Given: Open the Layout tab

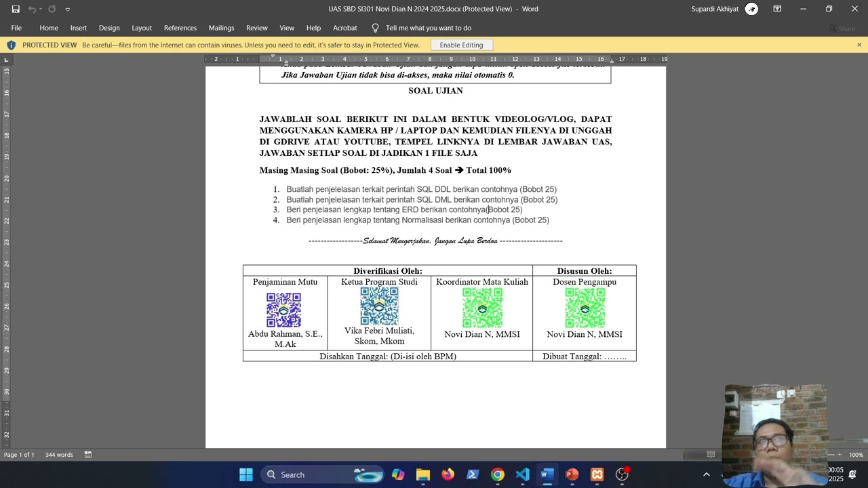Looking at the screenshot, I should pyautogui.click(x=142, y=28).
